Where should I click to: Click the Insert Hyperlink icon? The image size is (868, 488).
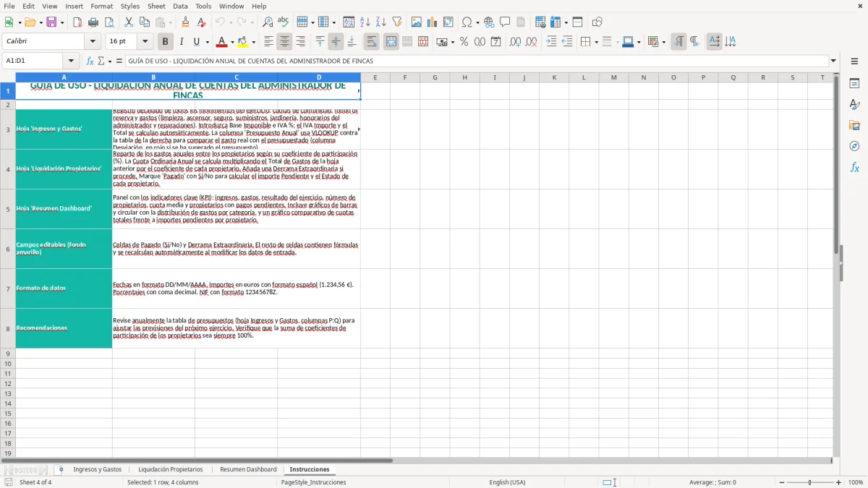[x=490, y=22]
